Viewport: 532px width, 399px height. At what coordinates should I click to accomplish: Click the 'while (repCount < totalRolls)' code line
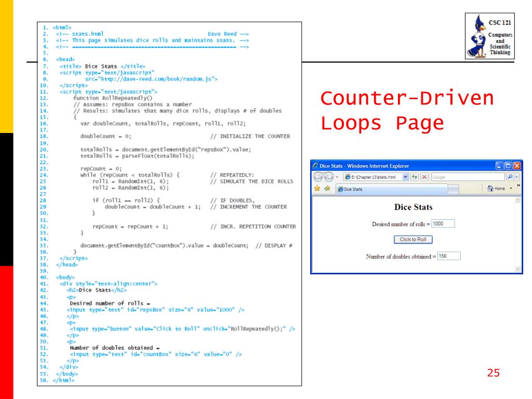coord(129,175)
